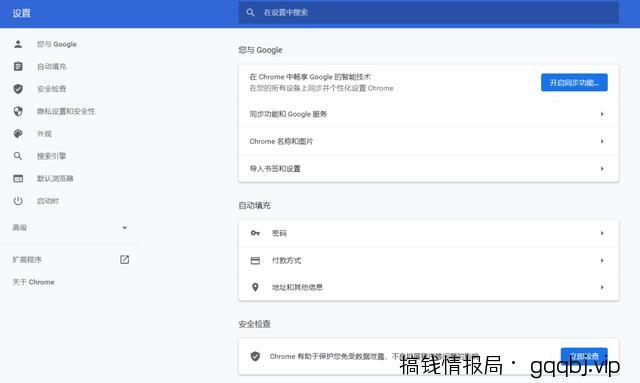Click the 设置 title in the header
This screenshot has width=640, height=383.
coord(21,13)
